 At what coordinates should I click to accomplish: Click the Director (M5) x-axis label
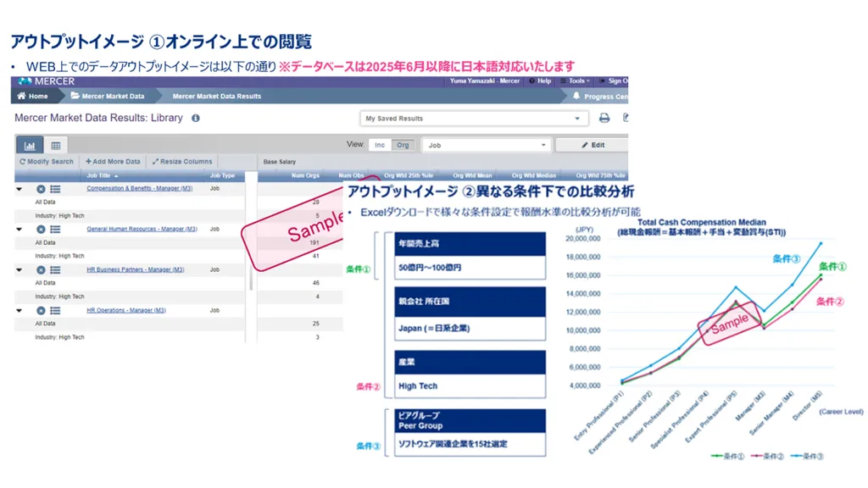click(808, 406)
